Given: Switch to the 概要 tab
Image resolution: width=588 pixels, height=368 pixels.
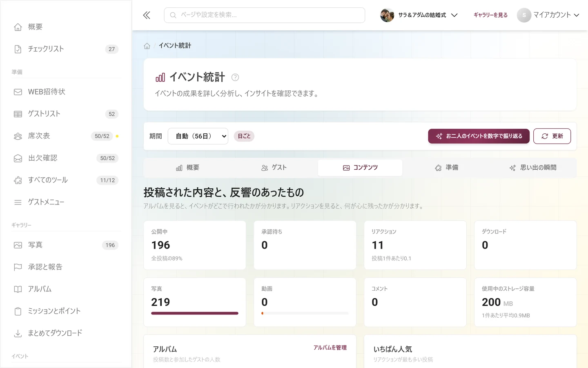Looking at the screenshot, I should pos(187,168).
